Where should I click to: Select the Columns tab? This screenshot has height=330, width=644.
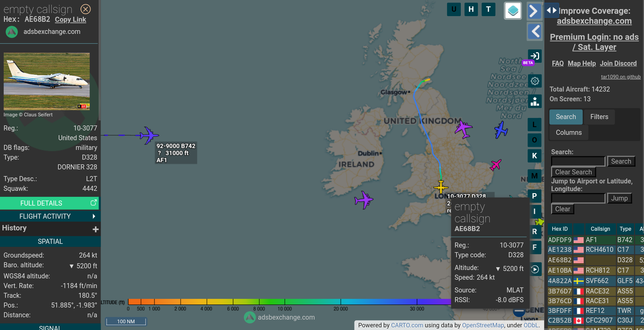(569, 132)
